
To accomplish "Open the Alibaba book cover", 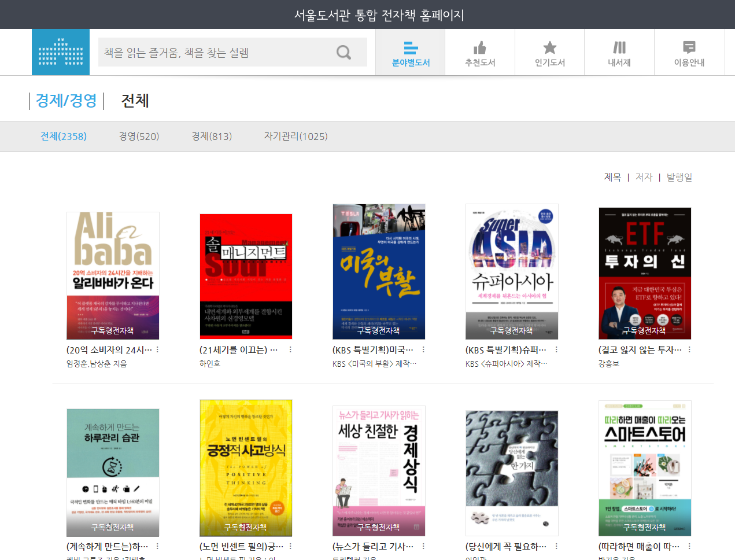I will point(113,275).
